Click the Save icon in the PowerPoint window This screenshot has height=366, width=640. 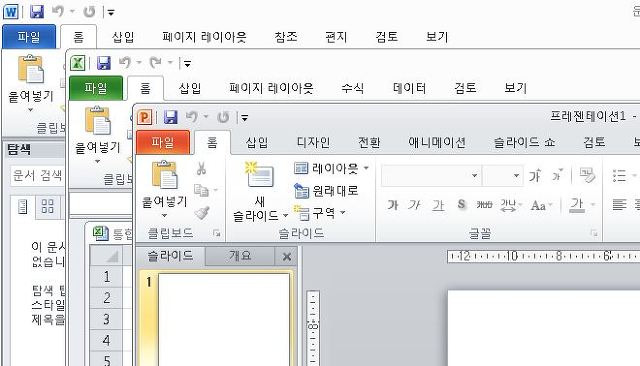click(171, 118)
